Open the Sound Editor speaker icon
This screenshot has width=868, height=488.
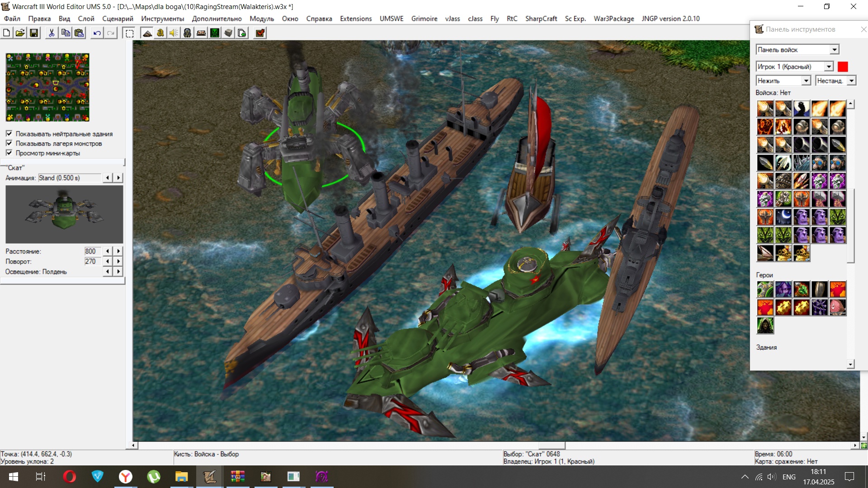[x=174, y=33]
